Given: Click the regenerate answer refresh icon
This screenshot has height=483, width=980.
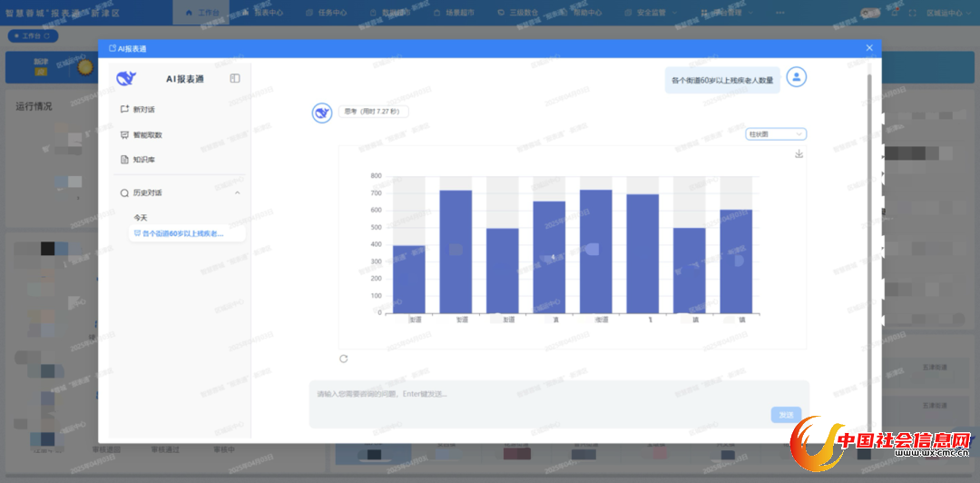Looking at the screenshot, I should [x=343, y=359].
